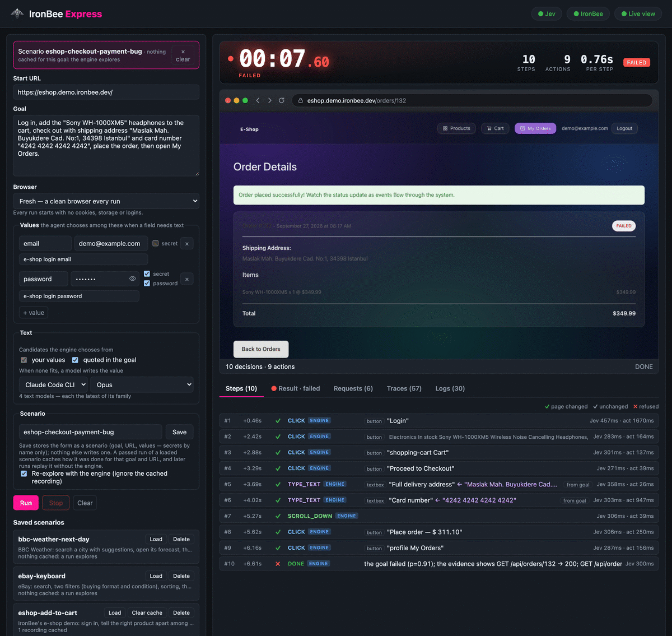Switch to the Steps (10) tab
Image resolution: width=672 pixels, height=636 pixels.
[241, 388]
